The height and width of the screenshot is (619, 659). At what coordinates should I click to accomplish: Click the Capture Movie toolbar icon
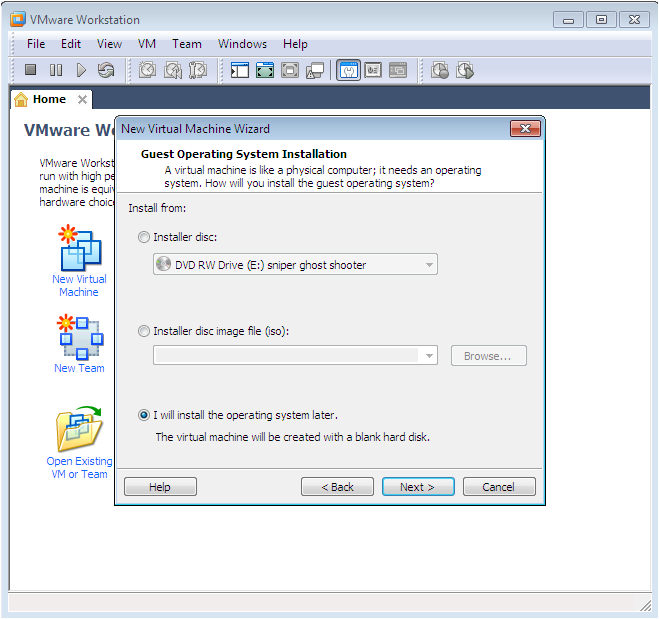(440, 70)
